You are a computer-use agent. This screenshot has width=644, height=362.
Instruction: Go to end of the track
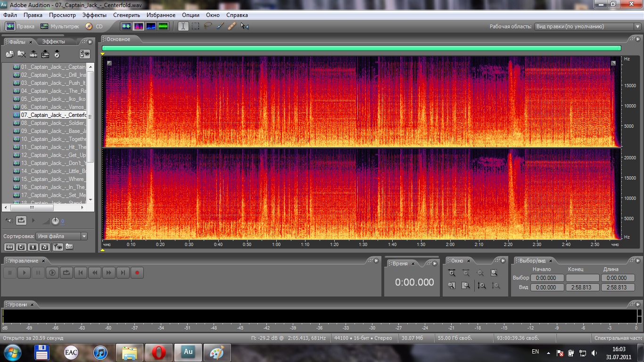123,272
